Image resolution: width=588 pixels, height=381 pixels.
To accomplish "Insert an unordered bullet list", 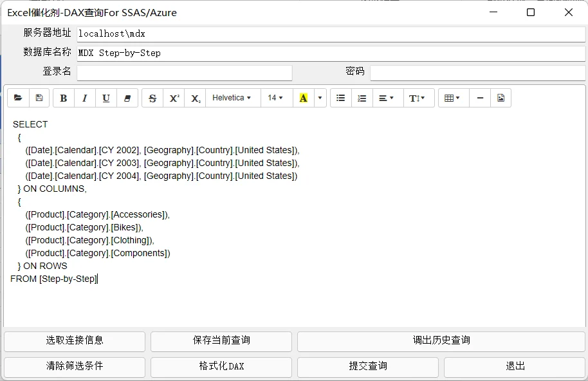I will 340,98.
